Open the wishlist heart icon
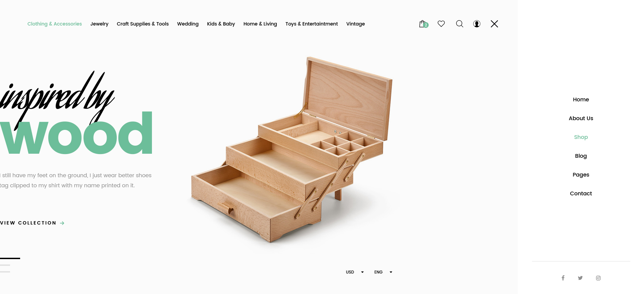Image resolution: width=644 pixels, height=294 pixels. point(441,23)
